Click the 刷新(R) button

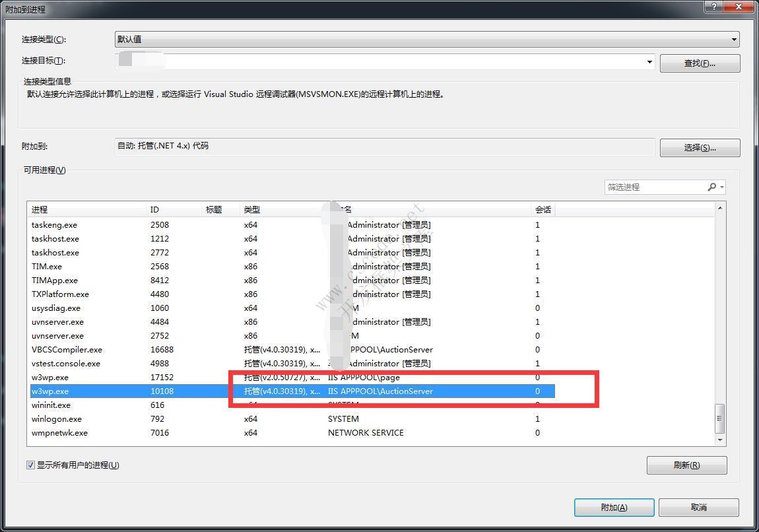pos(686,465)
